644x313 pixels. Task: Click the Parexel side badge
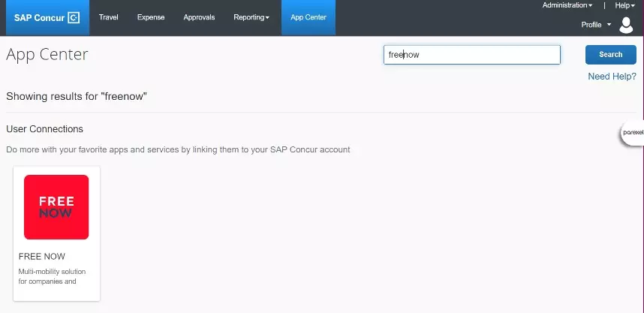coord(633,133)
